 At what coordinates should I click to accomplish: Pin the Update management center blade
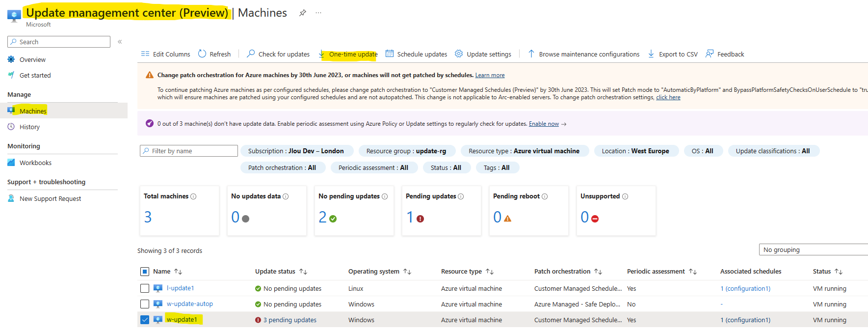point(303,13)
